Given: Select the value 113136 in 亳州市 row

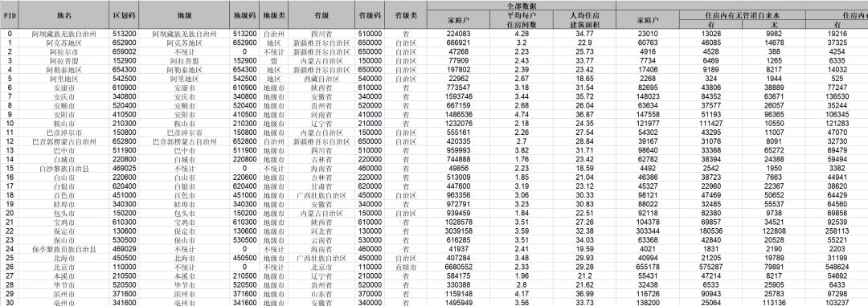Looking at the screenshot, I should point(774,302).
